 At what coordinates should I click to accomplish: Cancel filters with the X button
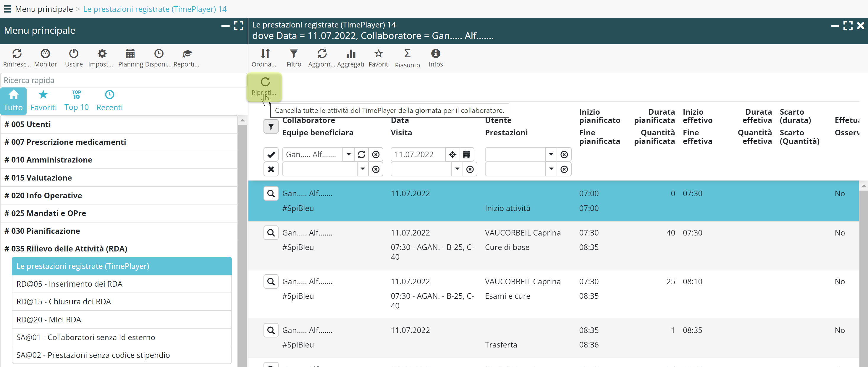(271, 169)
